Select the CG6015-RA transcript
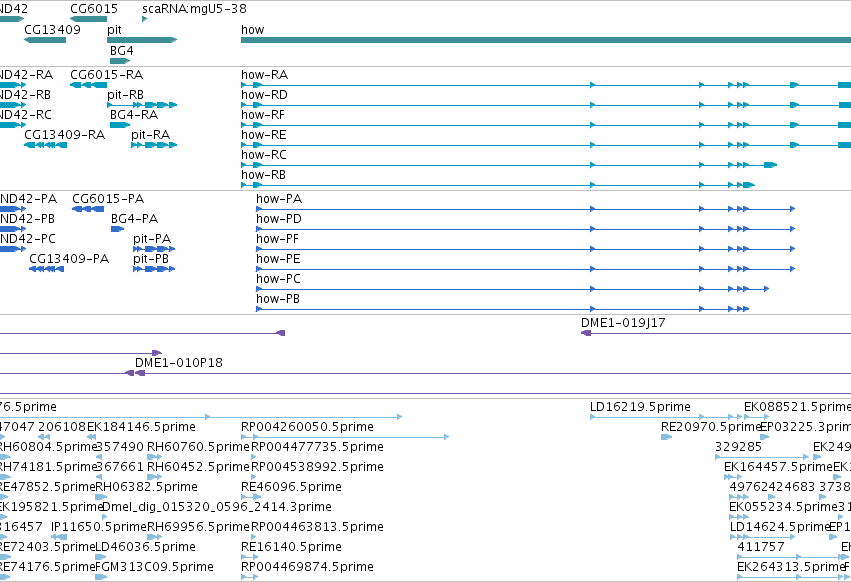851x582 pixels. [x=88, y=85]
